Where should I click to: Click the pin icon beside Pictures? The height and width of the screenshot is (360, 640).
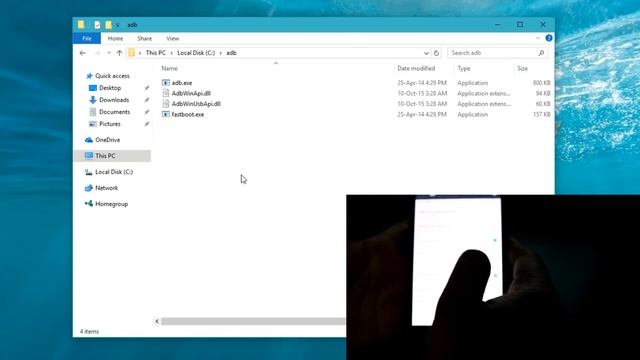147,124
